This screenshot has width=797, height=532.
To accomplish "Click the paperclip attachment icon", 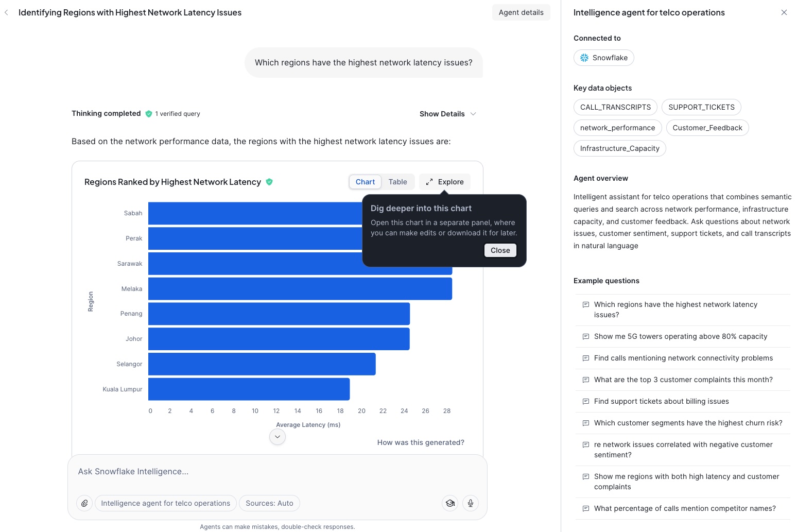I will click(84, 503).
